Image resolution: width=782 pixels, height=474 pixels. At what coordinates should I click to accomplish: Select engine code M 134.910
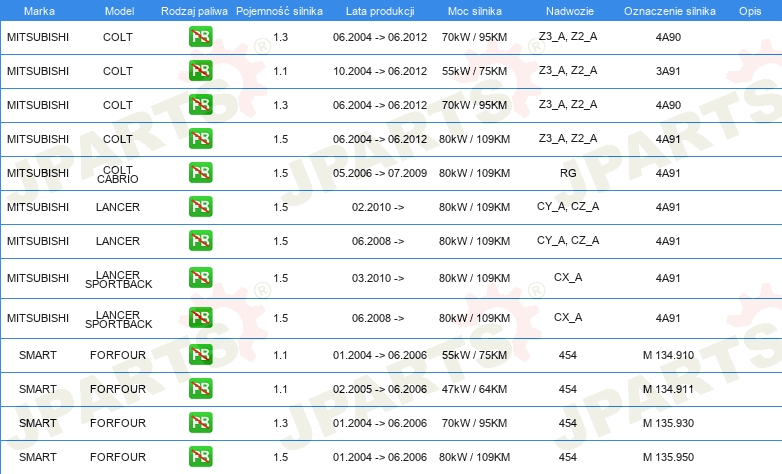[x=668, y=355]
